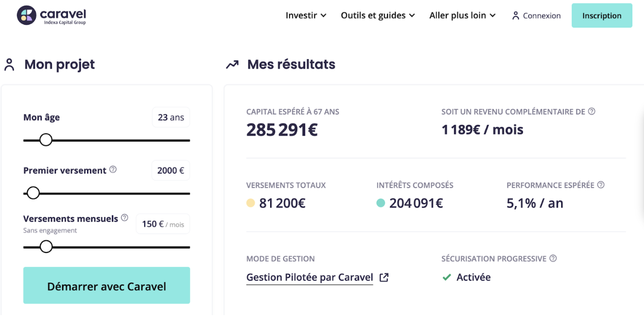Click the Mon âge slider handle

[x=46, y=140]
